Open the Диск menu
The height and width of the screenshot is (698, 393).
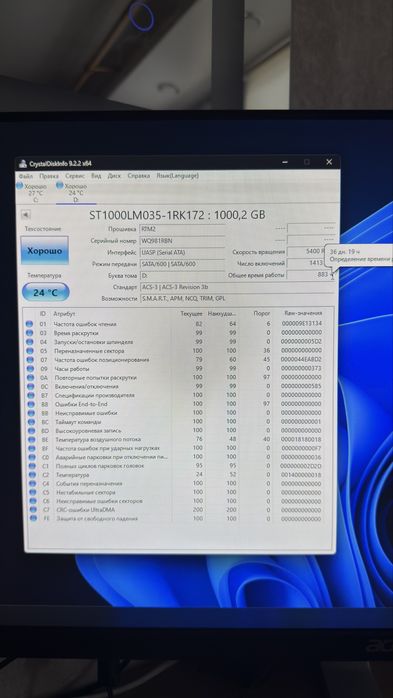pos(114,176)
